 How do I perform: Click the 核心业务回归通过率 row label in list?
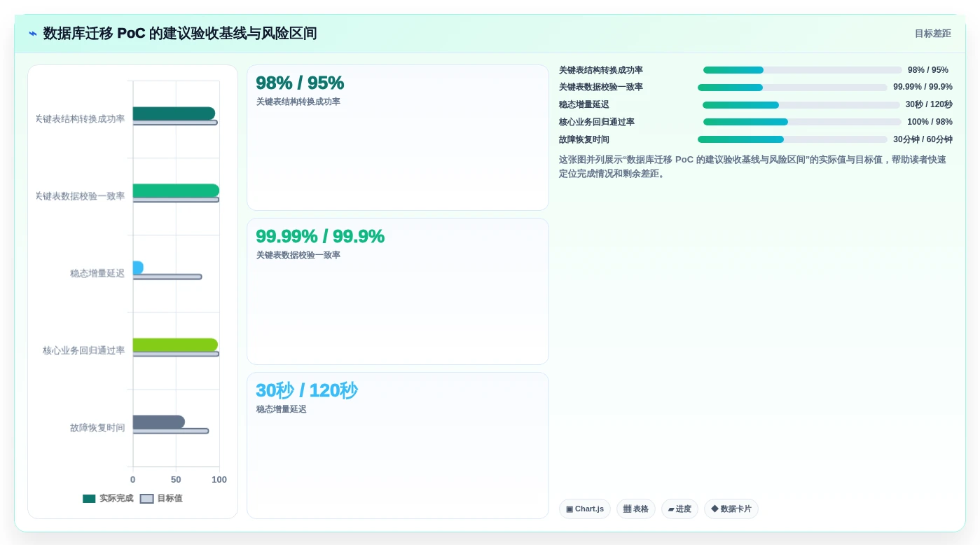[597, 122]
